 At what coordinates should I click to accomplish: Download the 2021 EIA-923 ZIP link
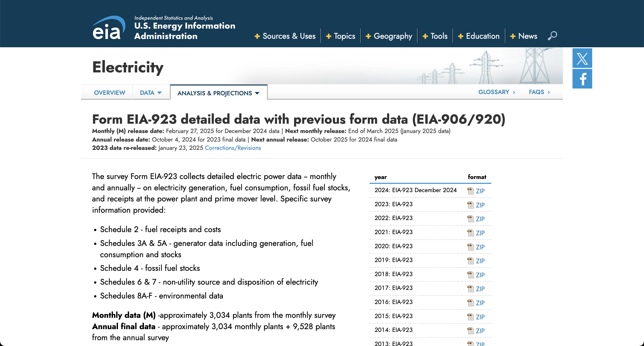(480, 233)
